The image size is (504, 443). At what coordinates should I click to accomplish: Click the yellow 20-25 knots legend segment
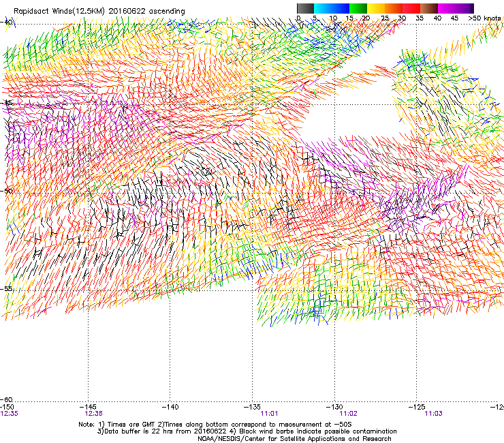(x=376, y=8)
